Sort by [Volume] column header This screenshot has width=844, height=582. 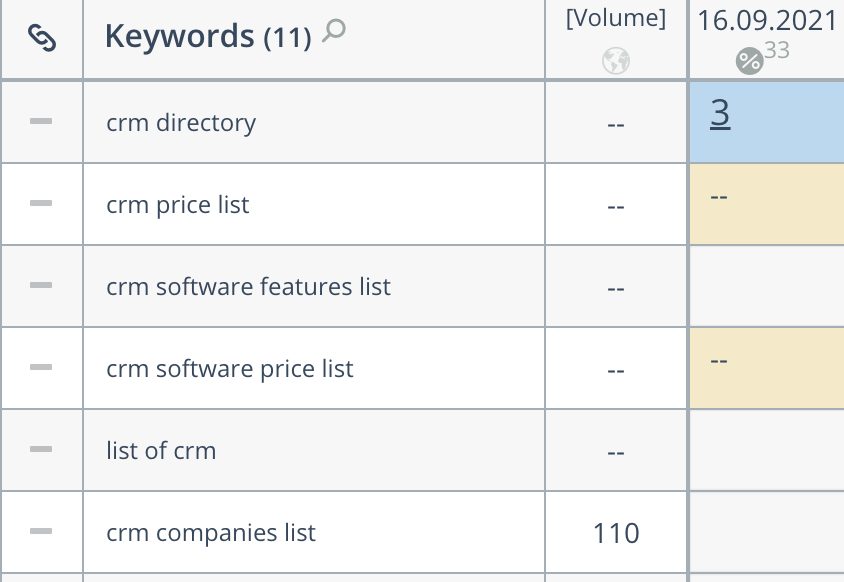(616, 18)
